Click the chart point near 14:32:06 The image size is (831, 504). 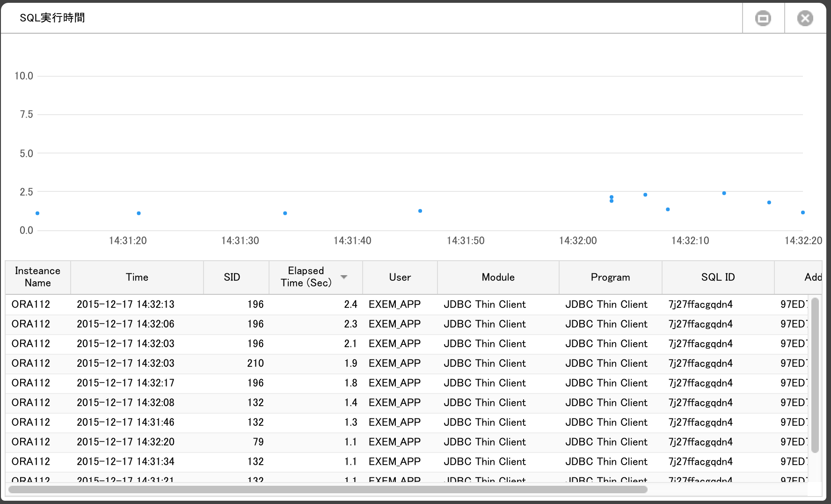[645, 195]
